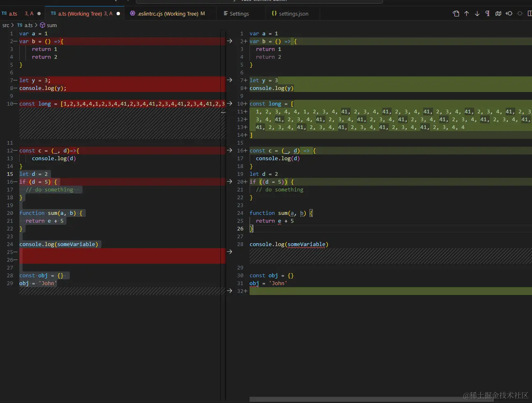
Task: Click 'const c = (_, d) => {' on right
Action: pos(282,150)
